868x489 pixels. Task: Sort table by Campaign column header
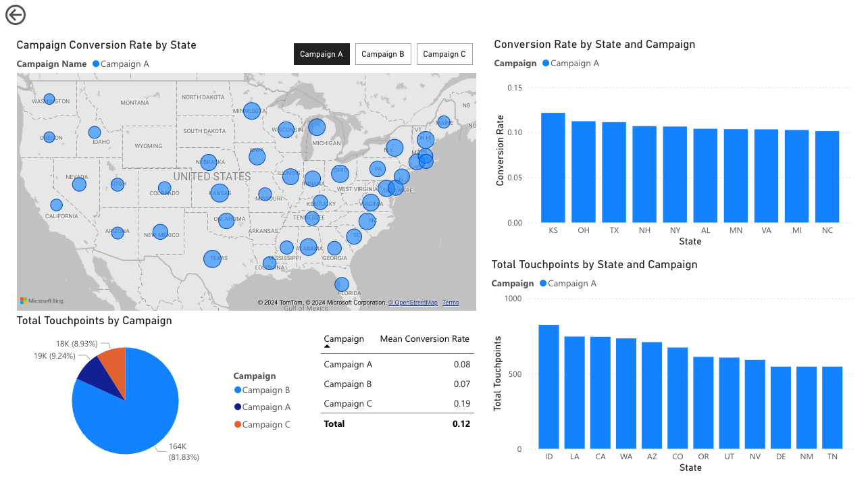tap(344, 339)
